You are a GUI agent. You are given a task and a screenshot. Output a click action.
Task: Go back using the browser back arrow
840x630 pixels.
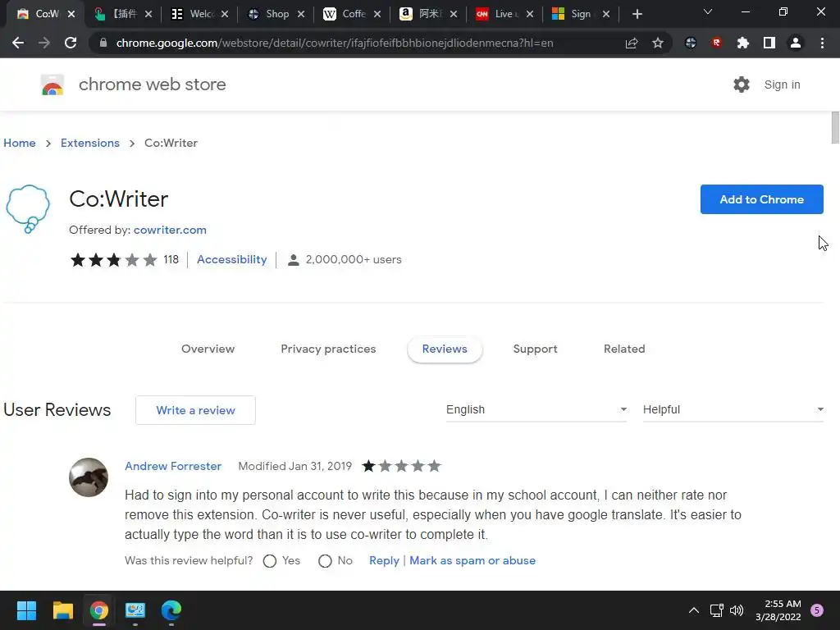pyautogui.click(x=18, y=43)
